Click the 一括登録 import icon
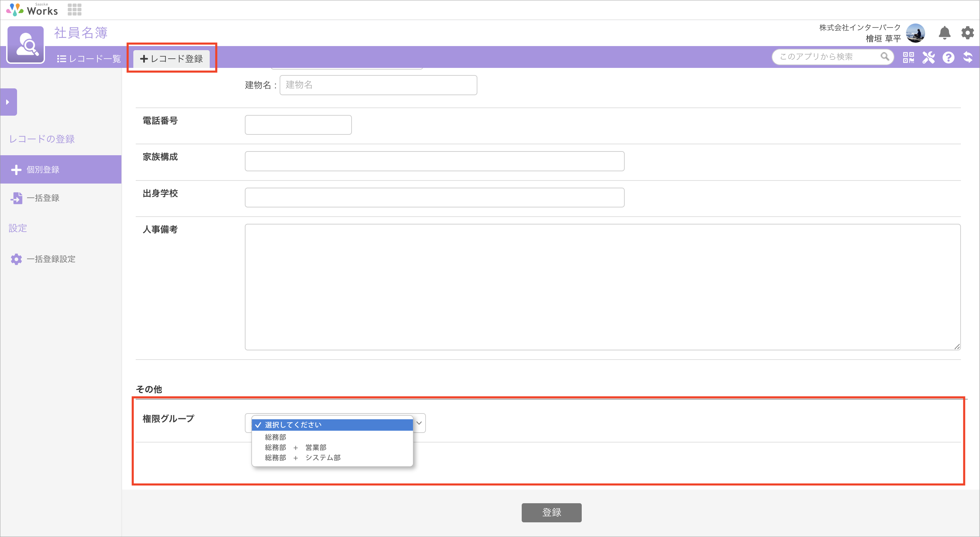This screenshot has height=537, width=980. tap(16, 198)
